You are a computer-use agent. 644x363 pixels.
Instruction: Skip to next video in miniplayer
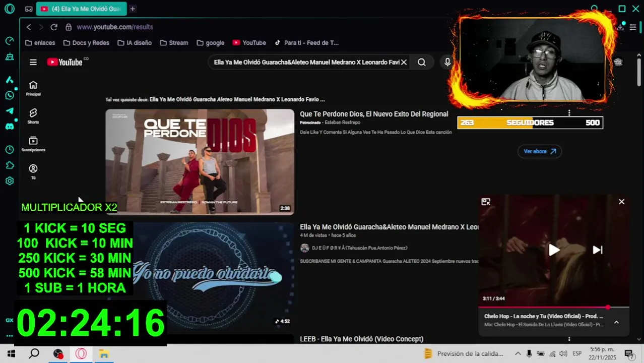[597, 250]
